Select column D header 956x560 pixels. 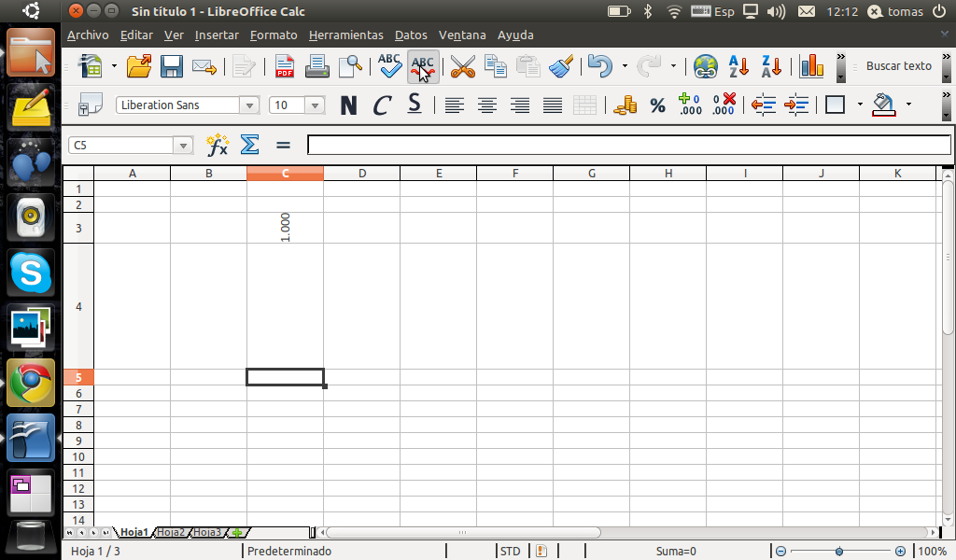pos(361,173)
